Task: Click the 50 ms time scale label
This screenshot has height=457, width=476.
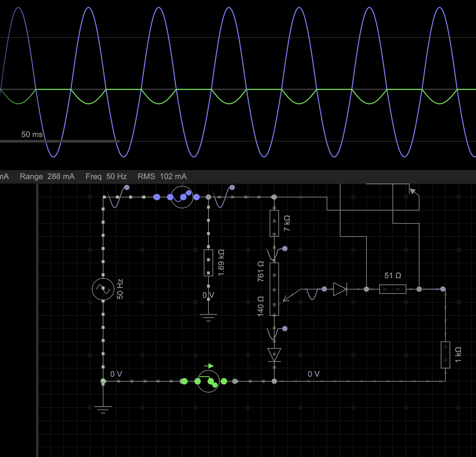Action: pyautogui.click(x=32, y=134)
